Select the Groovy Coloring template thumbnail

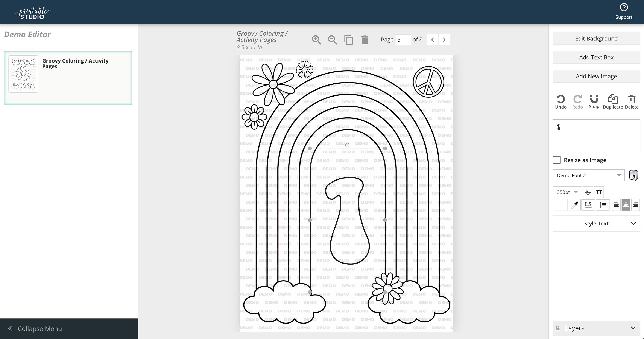point(23,74)
